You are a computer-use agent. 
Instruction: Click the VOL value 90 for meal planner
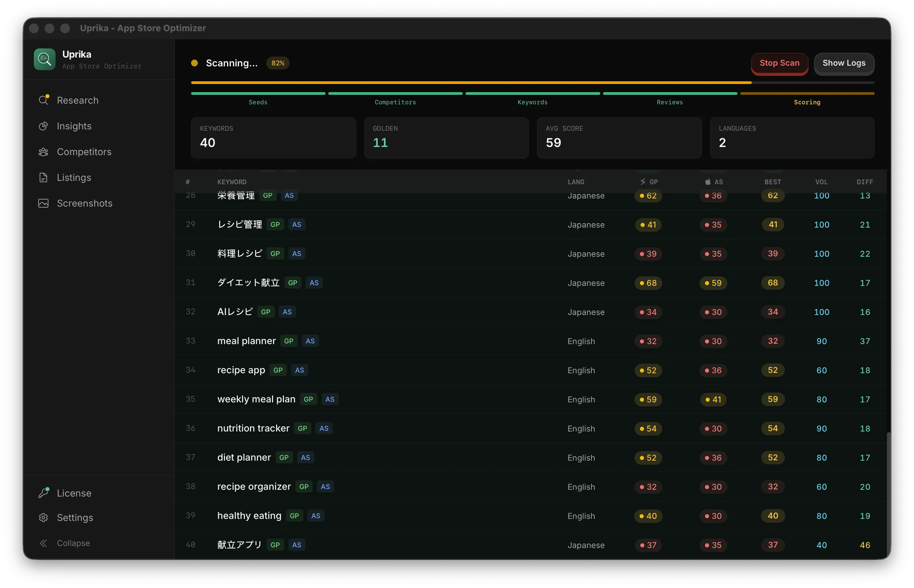tap(821, 341)
